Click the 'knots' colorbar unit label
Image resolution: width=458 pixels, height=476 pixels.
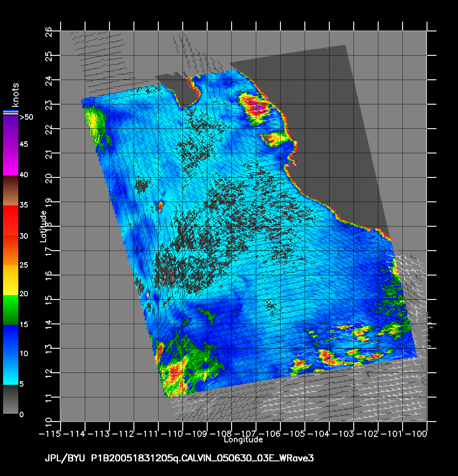15,95
